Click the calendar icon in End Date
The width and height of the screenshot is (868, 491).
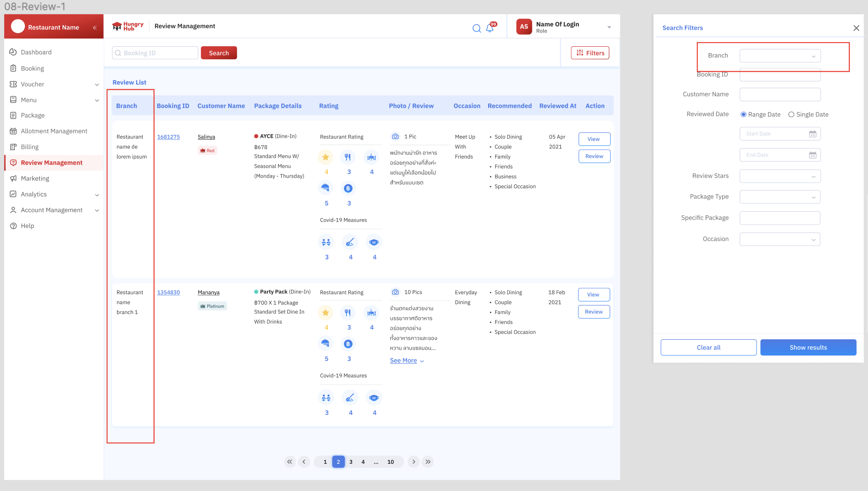812,155
